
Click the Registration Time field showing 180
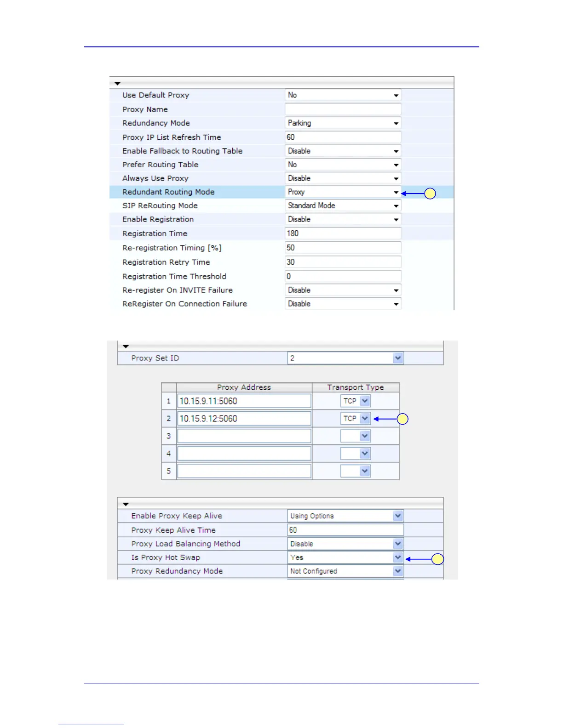(343, 233)
